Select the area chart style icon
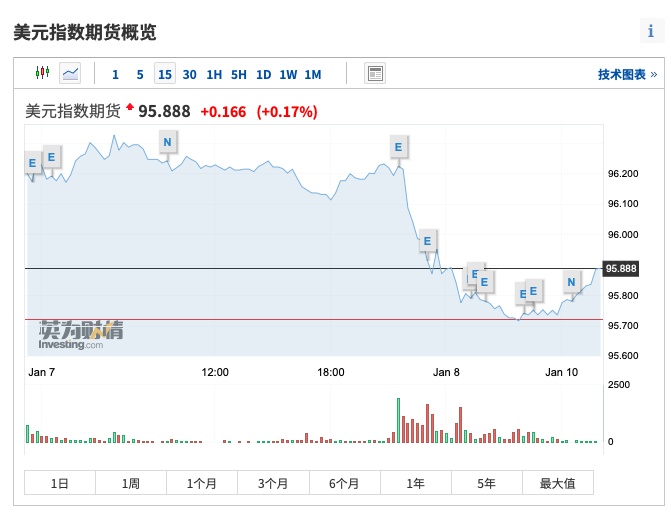Image resolution: width=671 pixels, height=512 pixels. (70, 73)
